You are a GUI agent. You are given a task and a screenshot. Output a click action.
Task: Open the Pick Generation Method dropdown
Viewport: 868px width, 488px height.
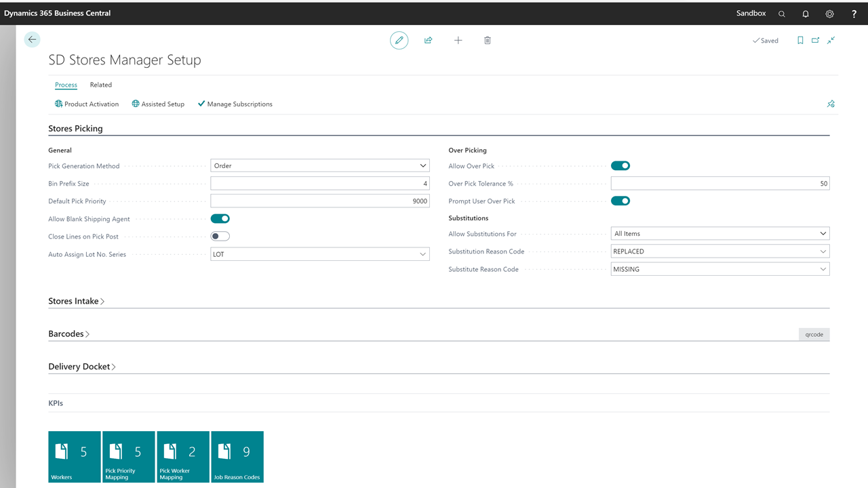tap(320, 166)
